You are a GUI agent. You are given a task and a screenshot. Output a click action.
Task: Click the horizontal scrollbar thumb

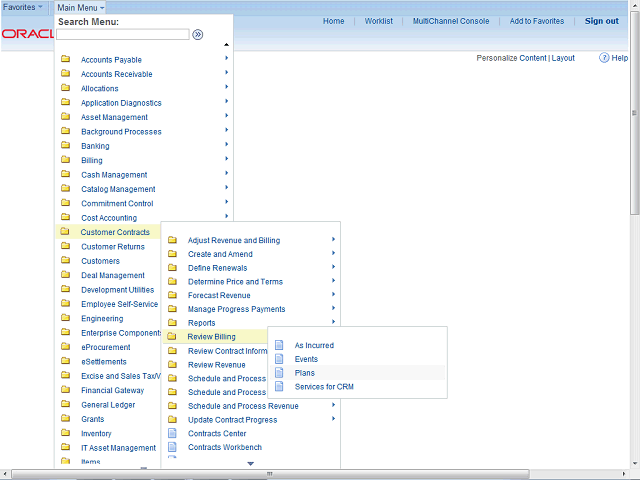click(x=270, y=474)
